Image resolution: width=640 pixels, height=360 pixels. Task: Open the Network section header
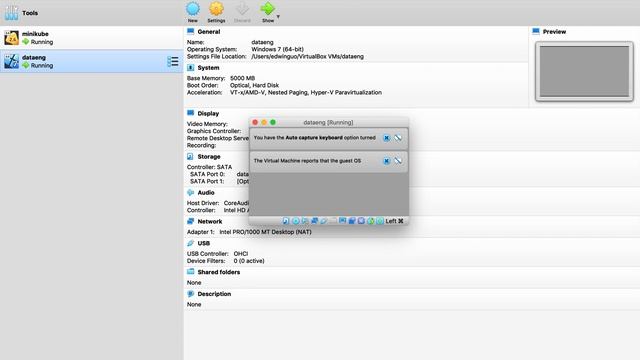click(210, 222)
